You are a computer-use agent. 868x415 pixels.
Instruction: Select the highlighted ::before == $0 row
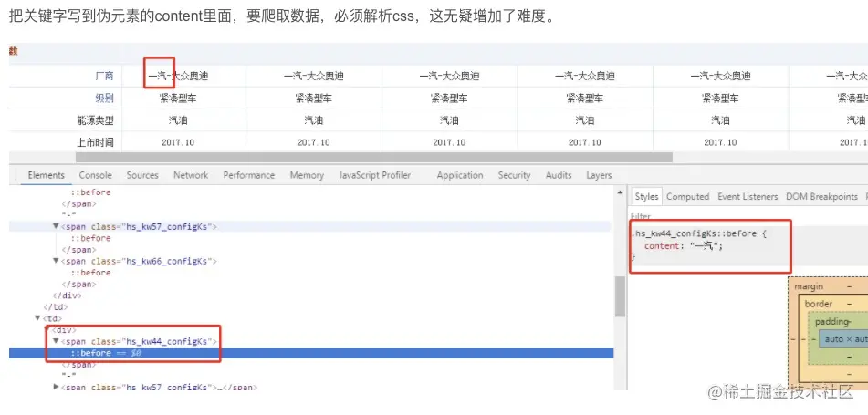tap(311, 353)
